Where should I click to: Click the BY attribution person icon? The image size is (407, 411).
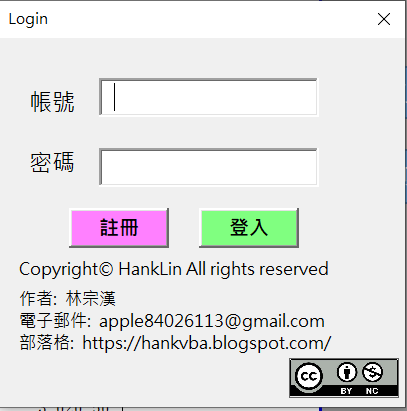tap(347, 372)
